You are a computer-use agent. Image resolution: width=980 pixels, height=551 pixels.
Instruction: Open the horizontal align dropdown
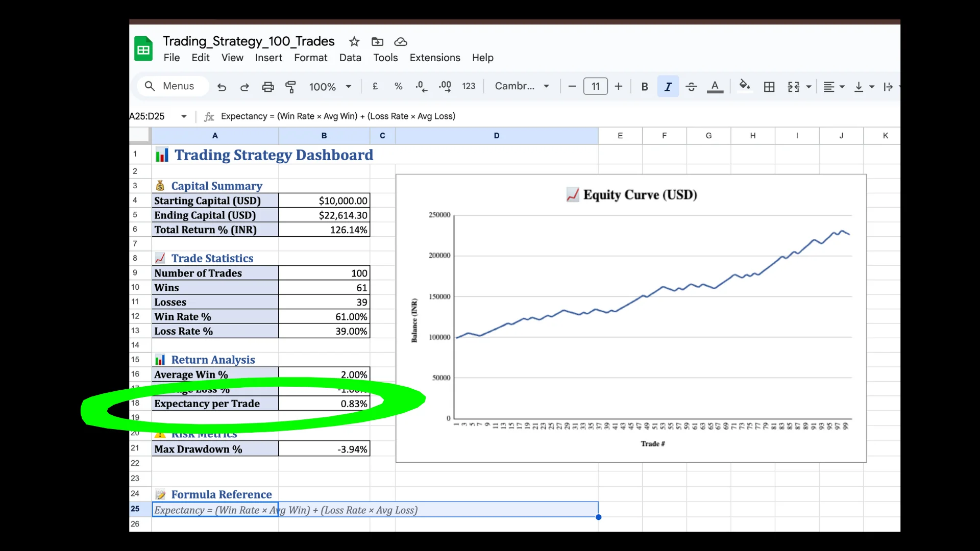click(x=834, y=87)
